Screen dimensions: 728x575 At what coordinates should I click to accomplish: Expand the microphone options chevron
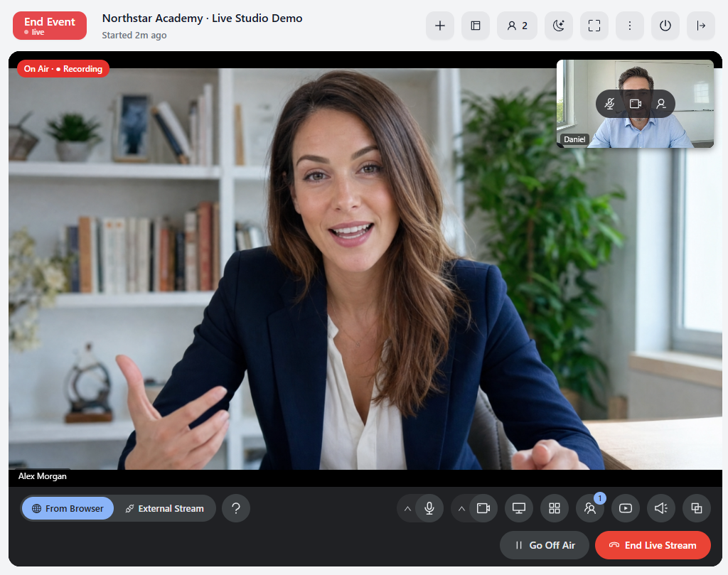[x=407, y=509]
